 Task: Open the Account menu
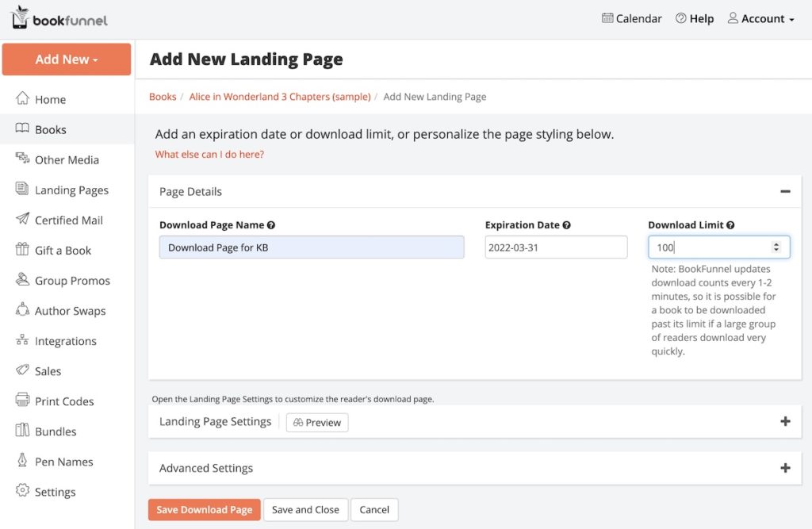click(759, 18)
